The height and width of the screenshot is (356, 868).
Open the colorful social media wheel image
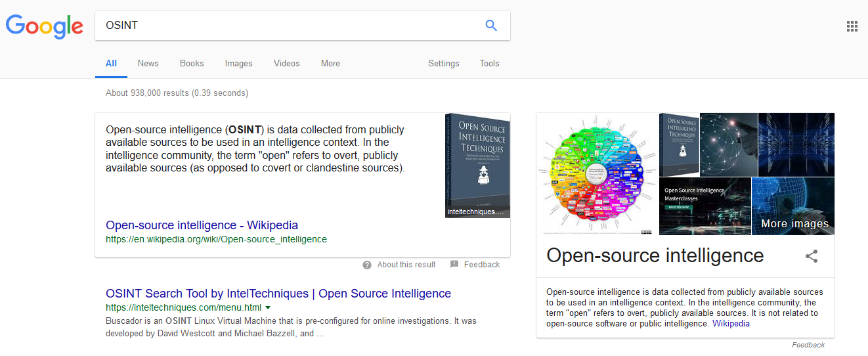click(x=597, y=173)
